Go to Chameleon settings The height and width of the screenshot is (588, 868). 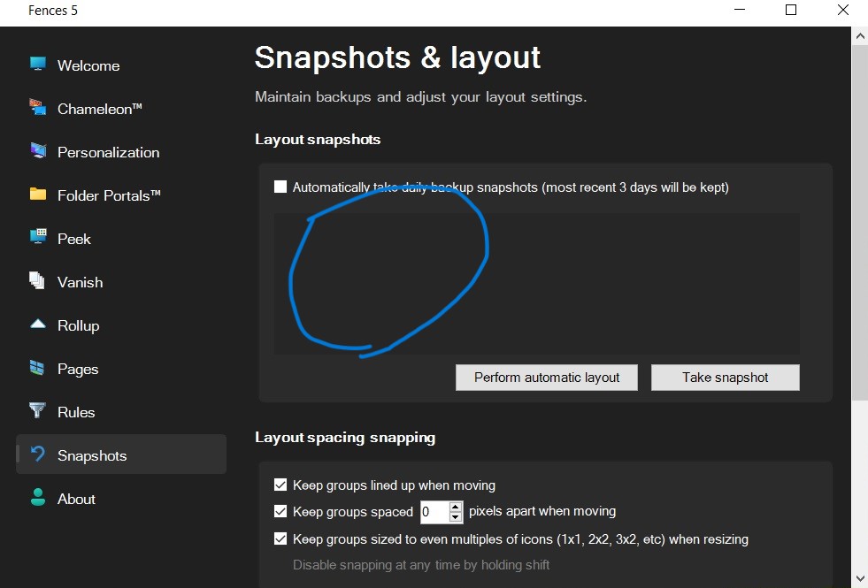tap(121, 109)
